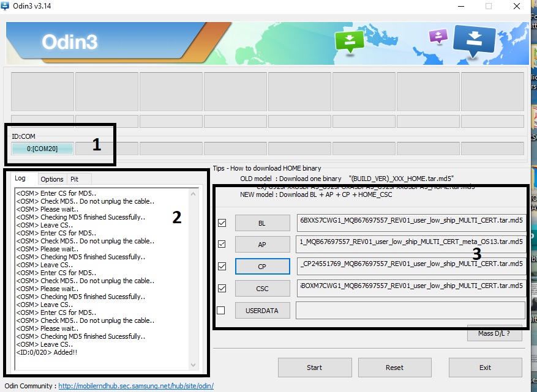Image resolution: width=537 pixels, height=392 pixels.
Task: Click the empty USERDATA file path field
Action: [410, 310]
